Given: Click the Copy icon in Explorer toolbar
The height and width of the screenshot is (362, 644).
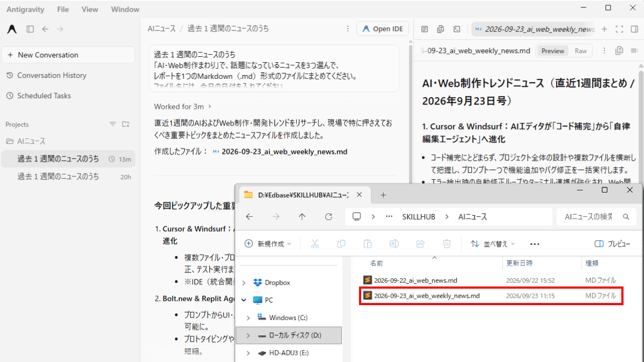Looking at the screenshot, I should click(341, 243).
